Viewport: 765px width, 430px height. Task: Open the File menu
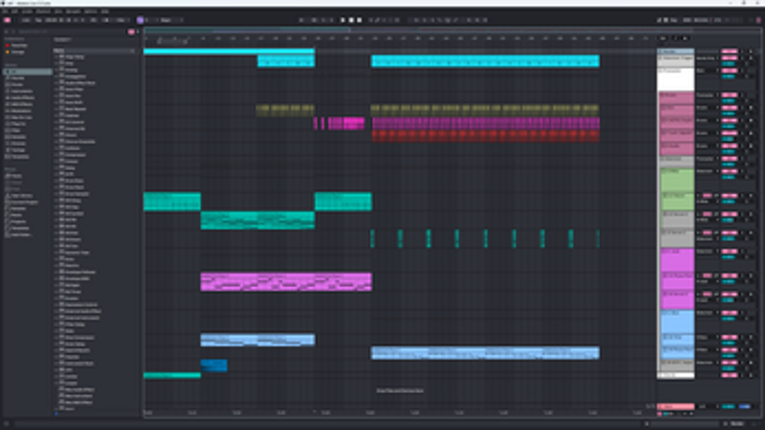coord(6,11)
